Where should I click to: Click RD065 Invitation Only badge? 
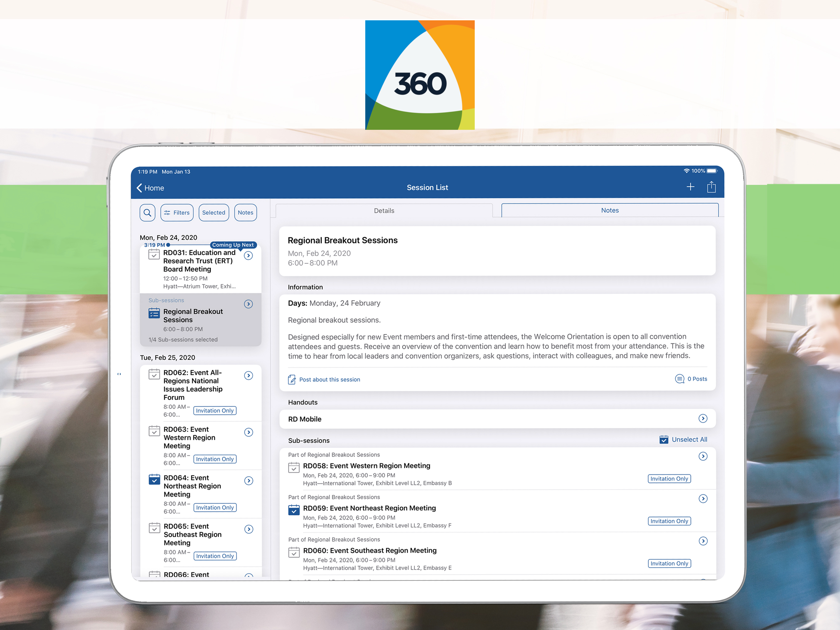coord(215,556)
